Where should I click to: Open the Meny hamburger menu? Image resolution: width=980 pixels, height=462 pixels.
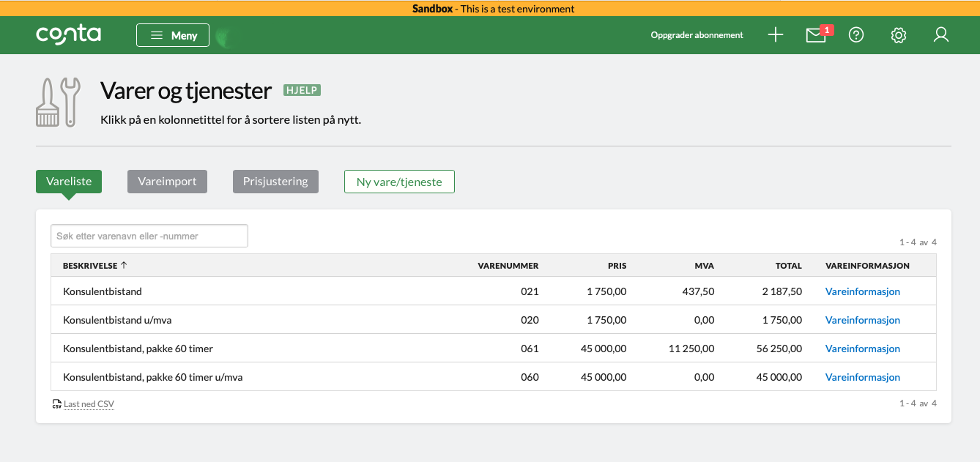[x=173, y=35]
